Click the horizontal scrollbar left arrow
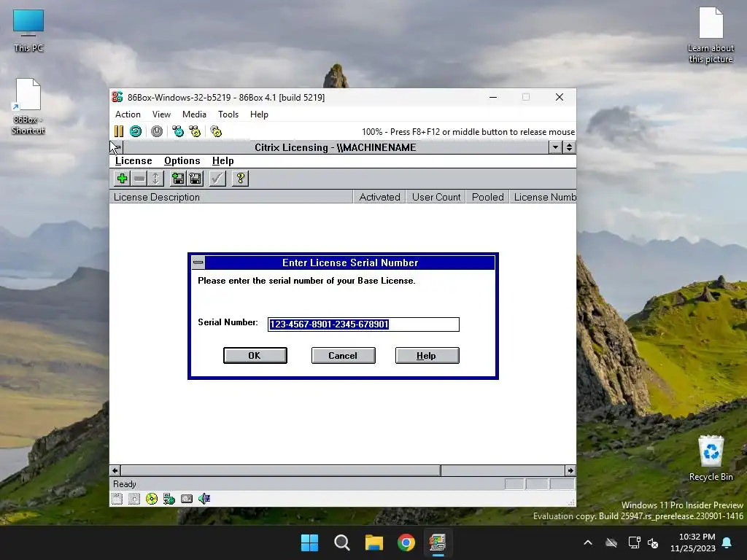The image size is (747, 560). 115,470
